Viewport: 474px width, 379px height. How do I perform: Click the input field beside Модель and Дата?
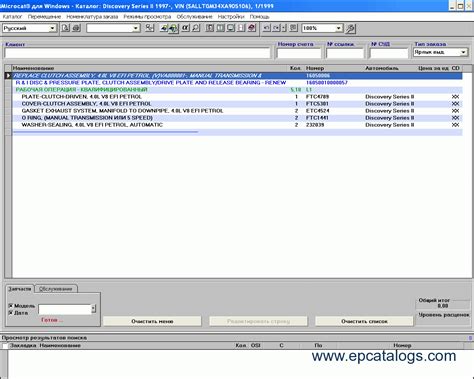click(65, 309)
